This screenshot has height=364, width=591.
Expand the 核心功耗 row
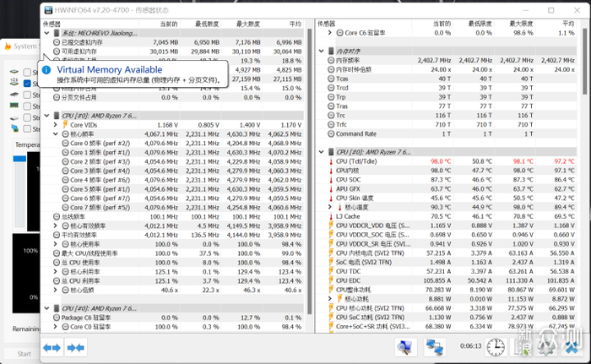pos(330,299)
